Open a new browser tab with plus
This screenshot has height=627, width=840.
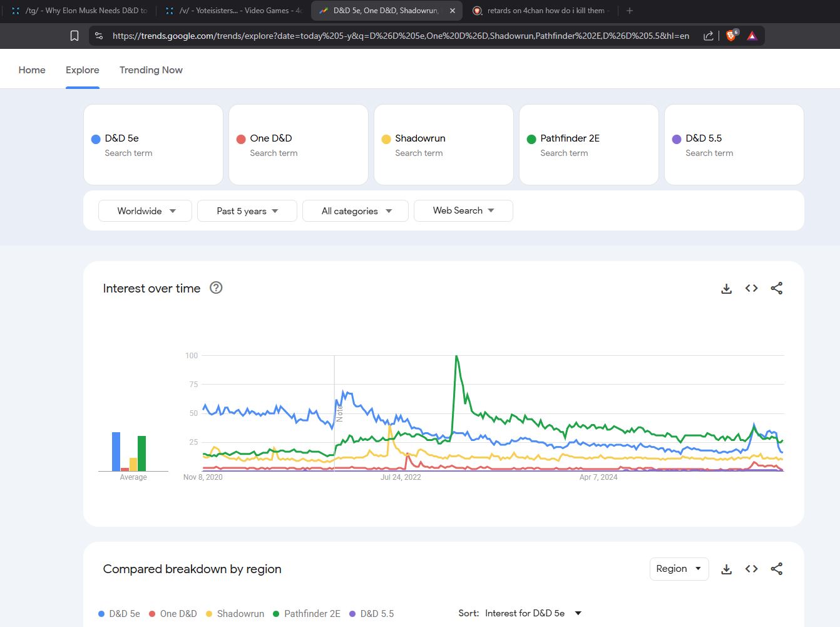[630, 11]
